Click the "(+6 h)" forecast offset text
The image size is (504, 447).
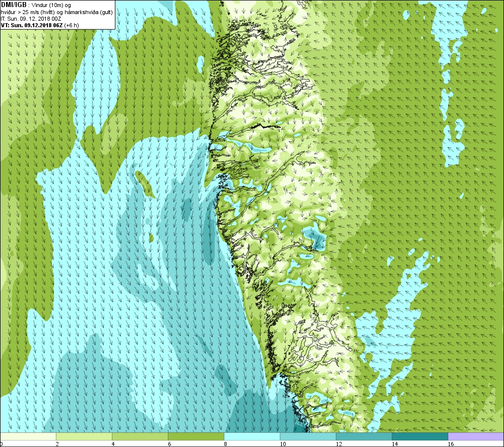point(72,25)
